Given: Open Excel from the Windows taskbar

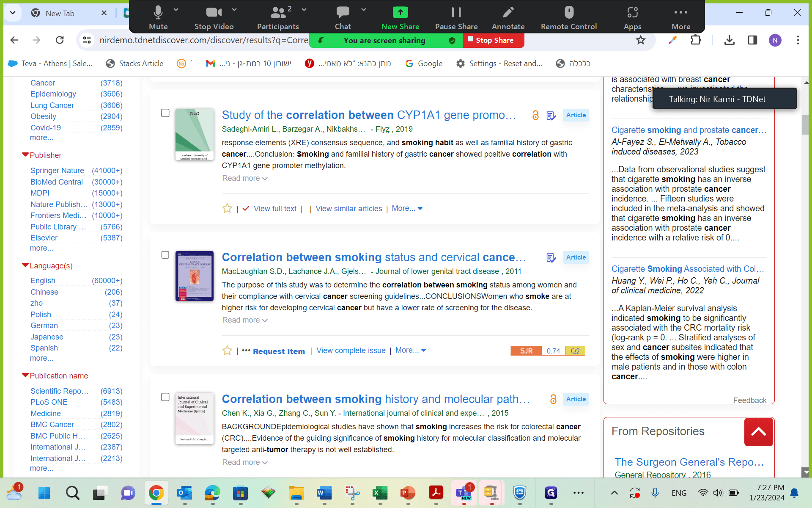Looking at the screenshot, I should tap(380, 493).
